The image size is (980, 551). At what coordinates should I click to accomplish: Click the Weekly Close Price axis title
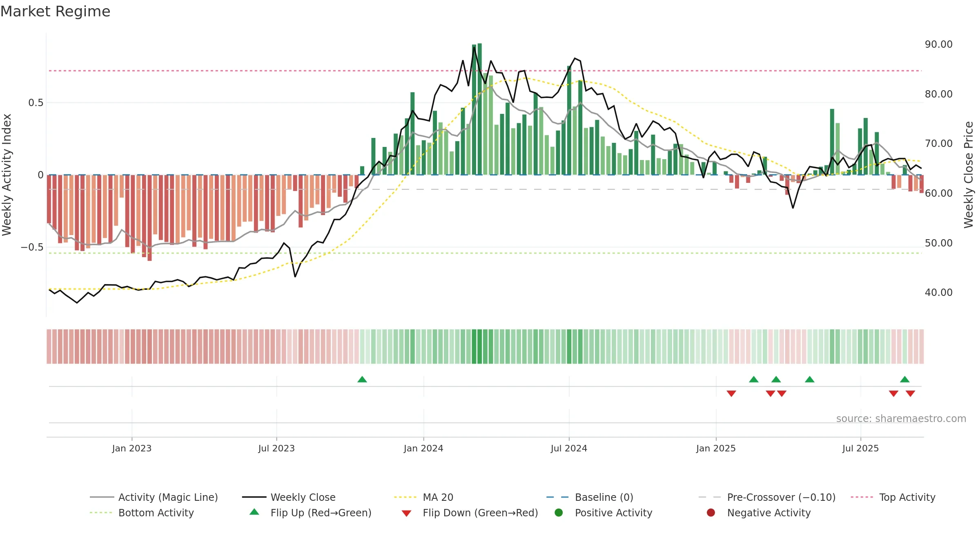(x=969, y=175)
